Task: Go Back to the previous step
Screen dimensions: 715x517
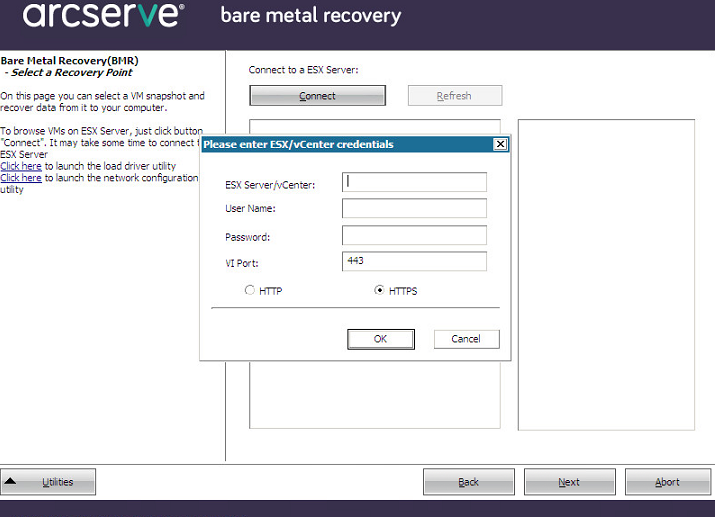Action: pos(469,482)
